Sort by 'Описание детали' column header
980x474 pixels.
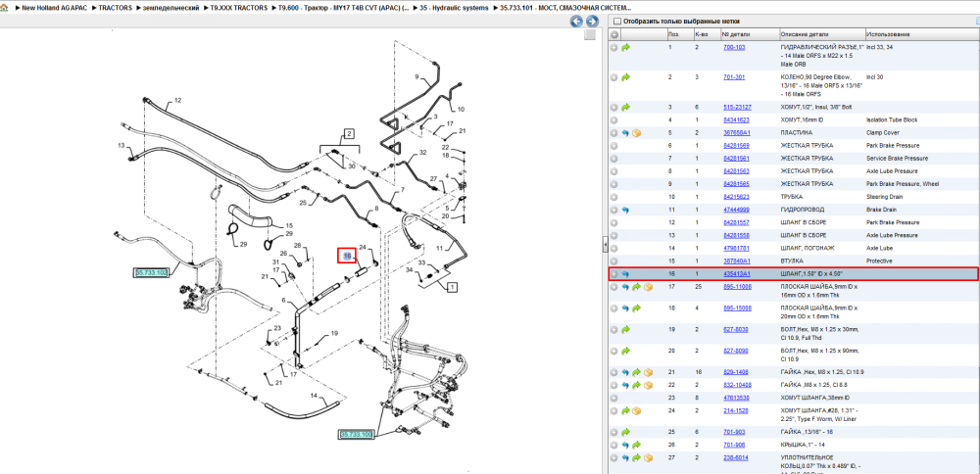coord(805,34)
